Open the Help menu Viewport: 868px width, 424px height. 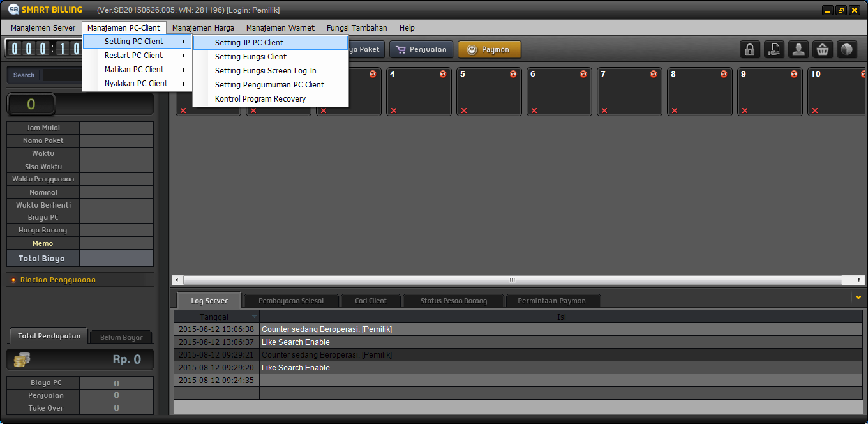tap(407, 27)
